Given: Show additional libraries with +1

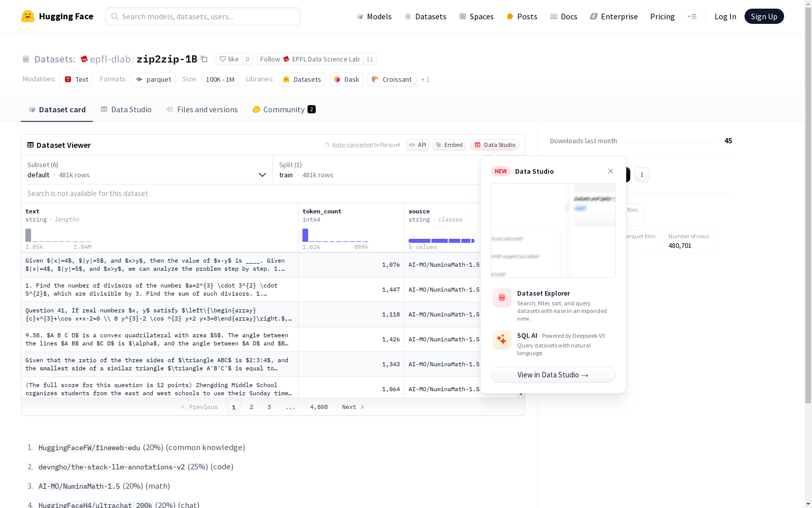Looking at the screenshot, I should (425, 79).
